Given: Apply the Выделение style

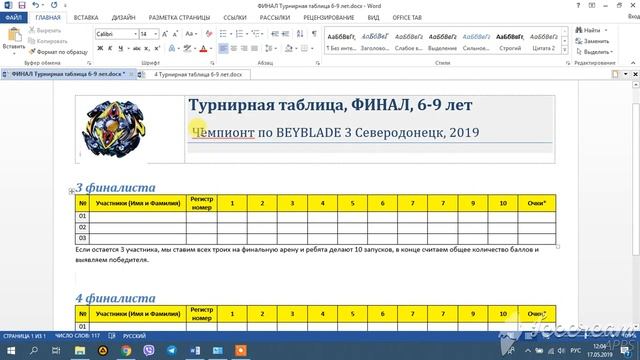Looking at the screenshot, I should (x=442, y=42).
